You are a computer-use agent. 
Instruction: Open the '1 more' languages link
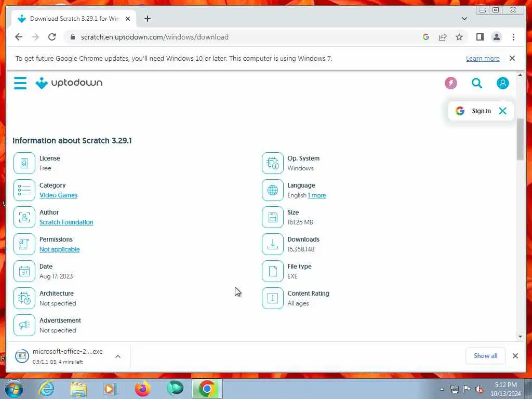[316, 195]
